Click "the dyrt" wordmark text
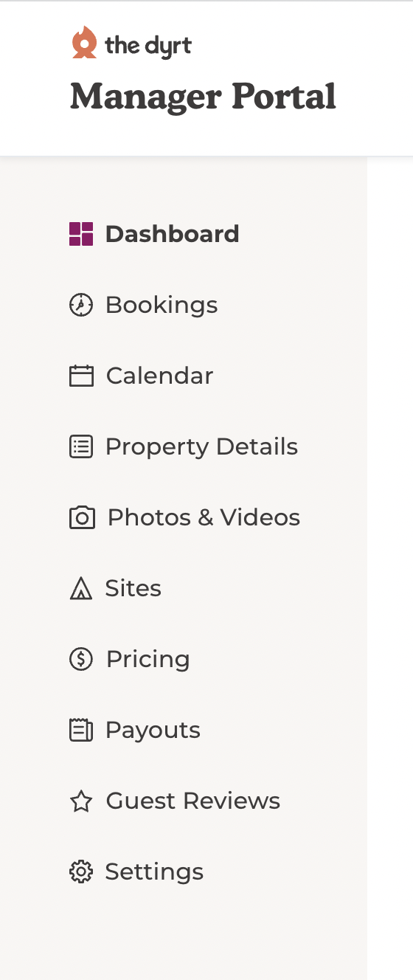Viewport: 413px width, 980px height. click(x=148, y=46)
